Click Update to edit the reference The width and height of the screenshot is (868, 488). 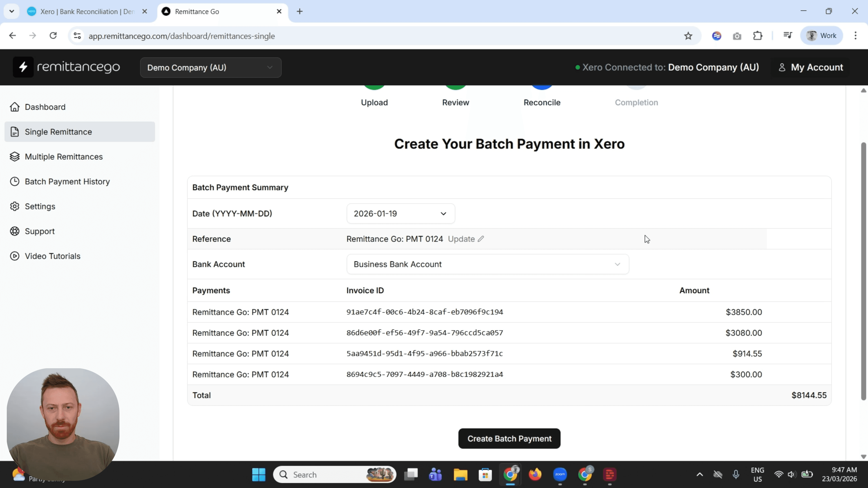461,239
